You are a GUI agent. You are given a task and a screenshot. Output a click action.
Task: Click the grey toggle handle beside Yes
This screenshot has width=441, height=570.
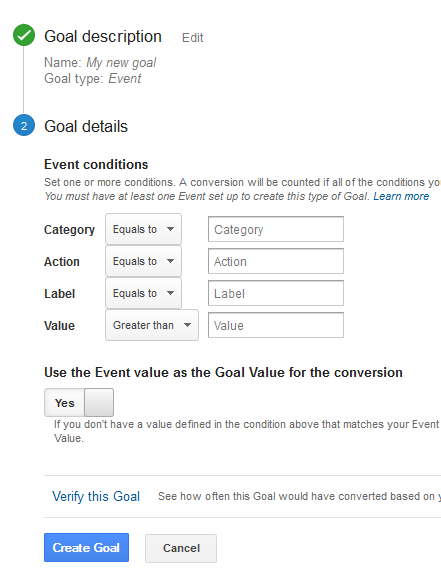99,402
